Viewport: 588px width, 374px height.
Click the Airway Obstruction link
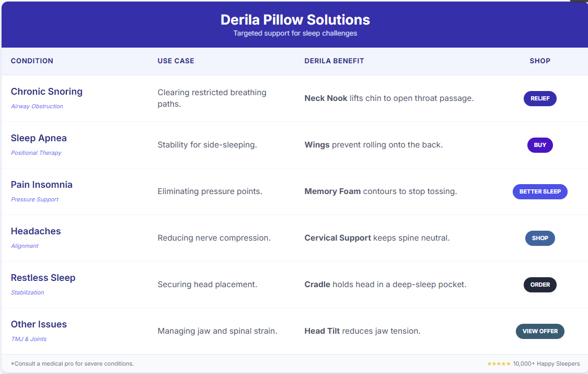coord(37,106)
